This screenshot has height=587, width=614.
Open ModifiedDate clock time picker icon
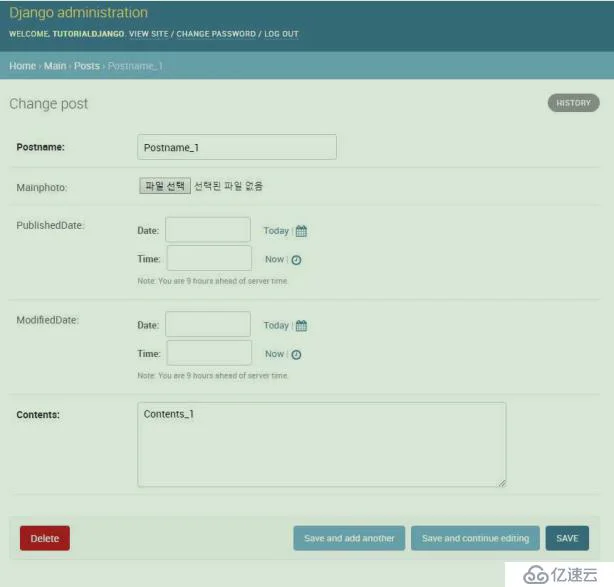296,354
